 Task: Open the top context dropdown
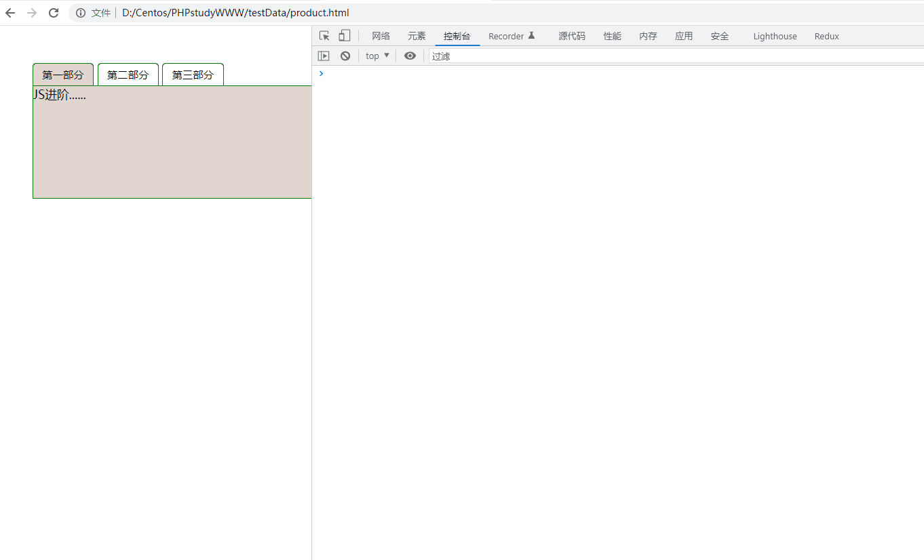click(377, 56)
